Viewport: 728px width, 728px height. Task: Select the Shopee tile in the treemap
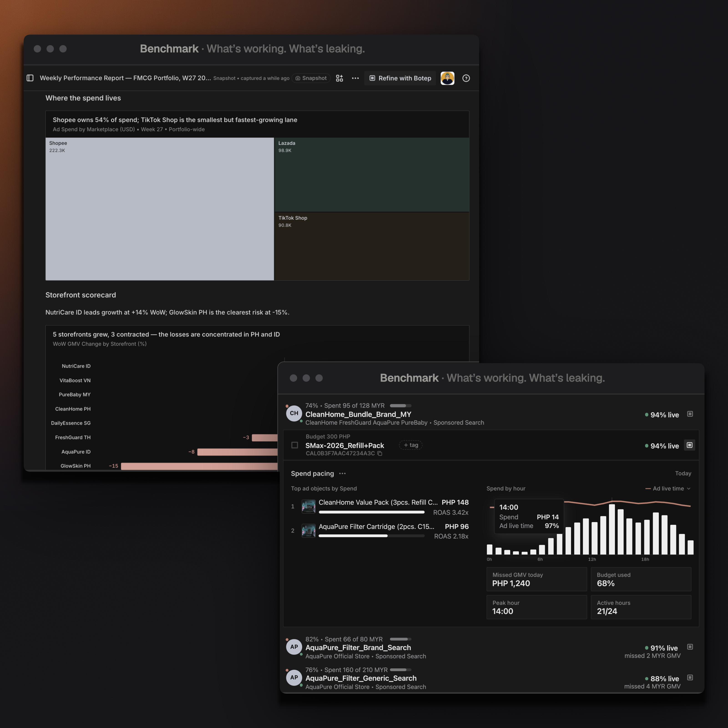(160, 209)
